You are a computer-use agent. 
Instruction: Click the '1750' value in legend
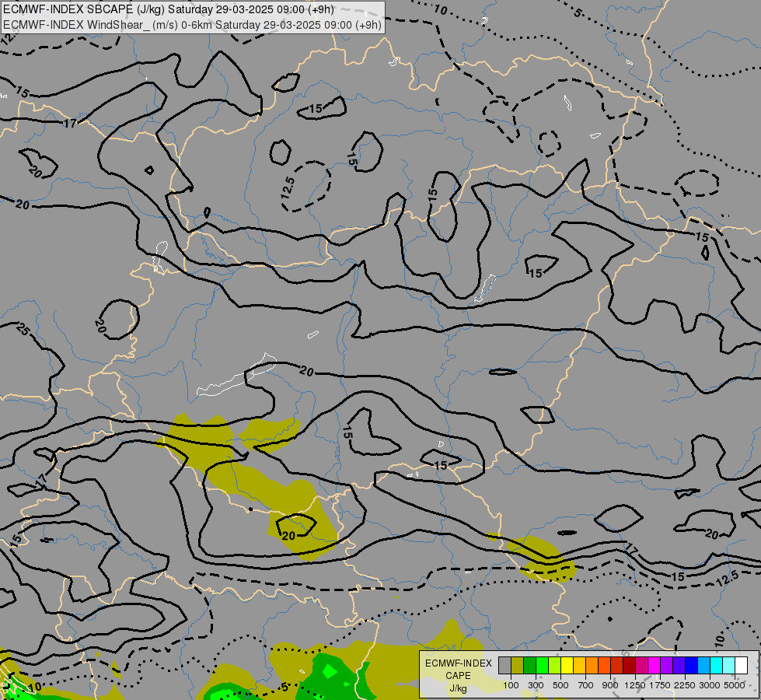[x=660, y=685]
